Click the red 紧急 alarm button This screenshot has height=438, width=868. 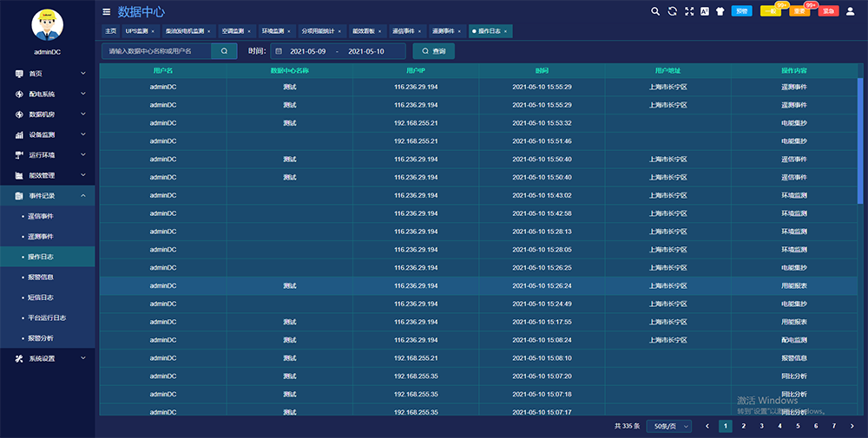click(x=828, y=11)
